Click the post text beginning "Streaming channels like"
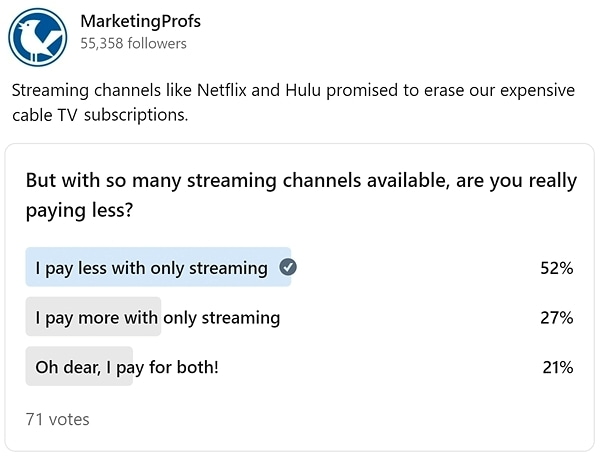This screenshot has height=456, width=600. (293, 103)
